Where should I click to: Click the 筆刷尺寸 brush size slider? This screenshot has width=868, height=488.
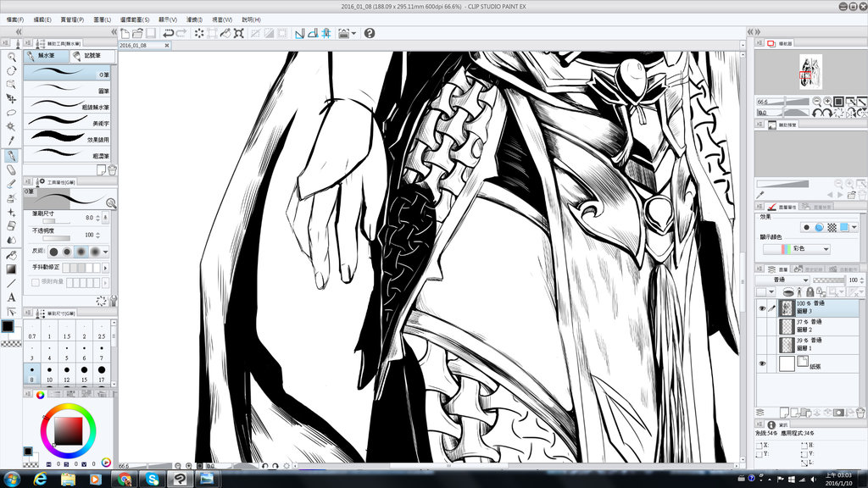[x=57, y=222]
